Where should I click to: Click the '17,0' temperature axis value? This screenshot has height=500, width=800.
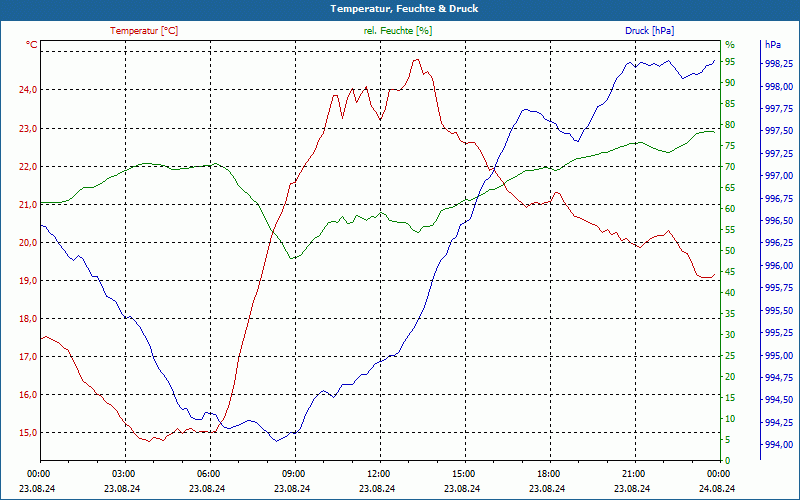29,357
